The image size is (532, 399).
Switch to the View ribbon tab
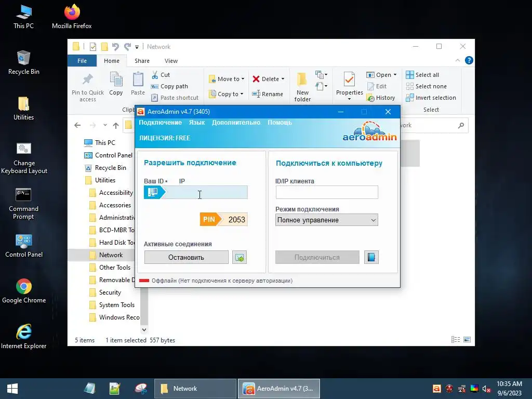pyautogui.click(x=171, y=61)
